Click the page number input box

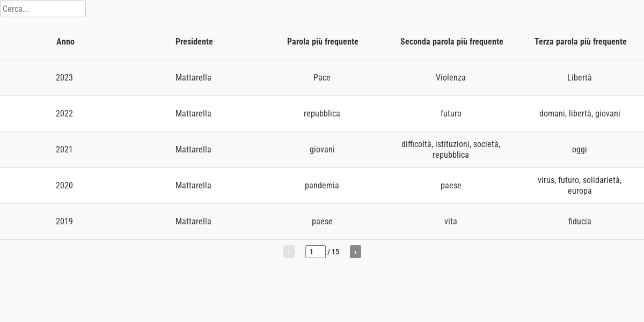click(x=315, y=252)
